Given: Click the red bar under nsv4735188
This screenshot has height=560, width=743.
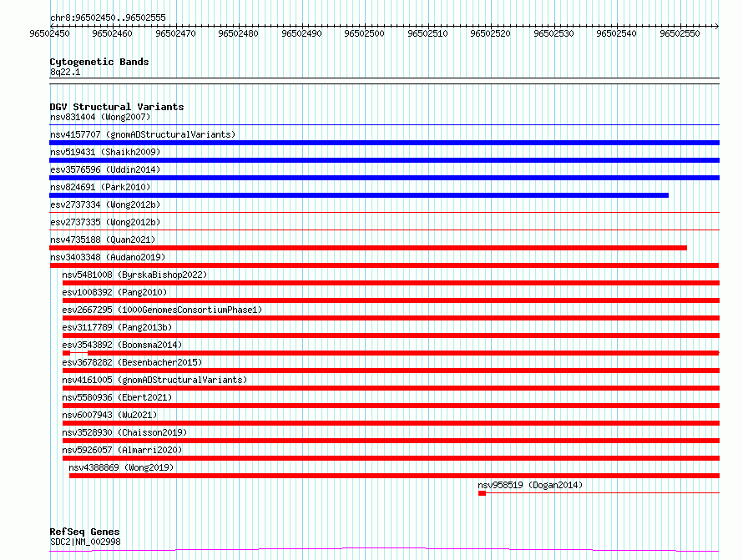Looking at the screenshot, I should [x=368, y=248].
